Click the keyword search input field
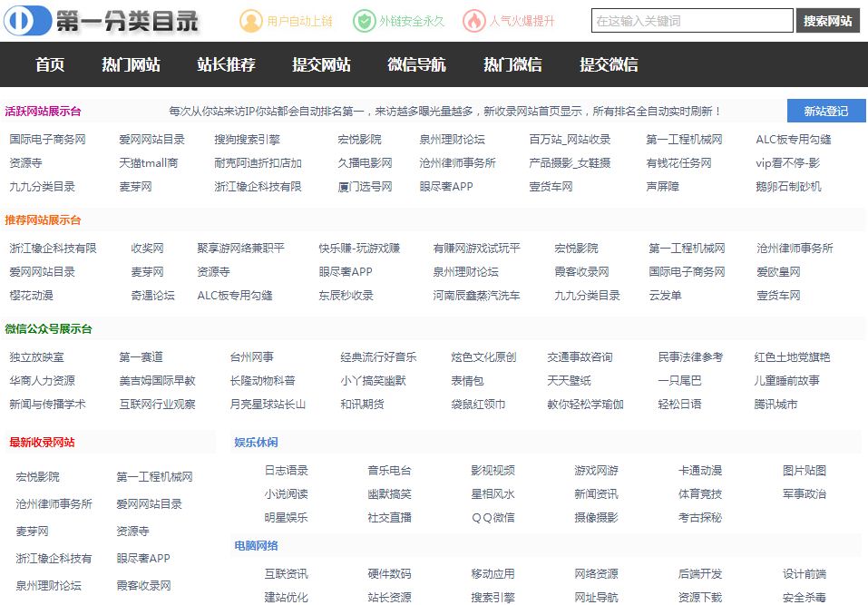The image size is (868, 605). point(692,20)
